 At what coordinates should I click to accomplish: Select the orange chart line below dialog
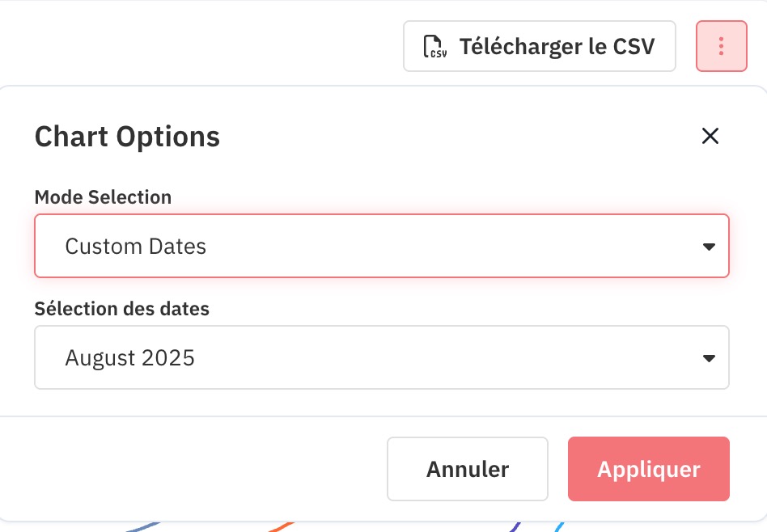pos(281,527)
